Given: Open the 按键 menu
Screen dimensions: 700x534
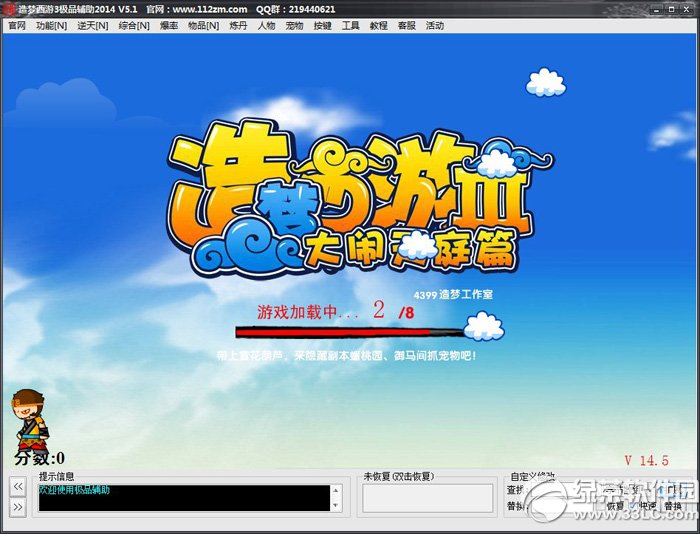Looking at the screenshot, I should point(322,26).
